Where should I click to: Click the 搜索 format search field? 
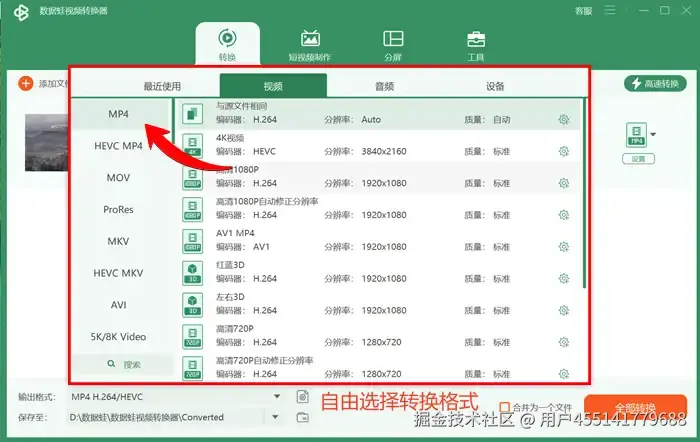(123, 365)
